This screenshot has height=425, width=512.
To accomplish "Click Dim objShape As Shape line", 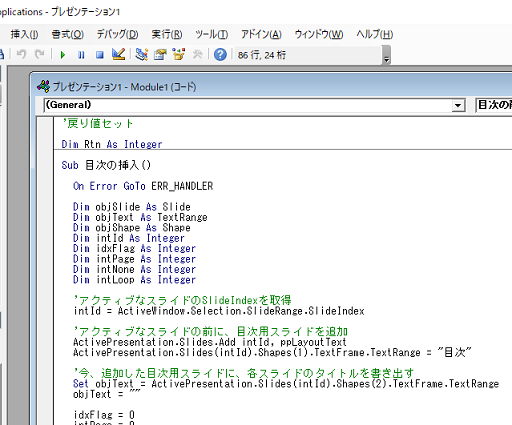I will (x=132, y=227).
